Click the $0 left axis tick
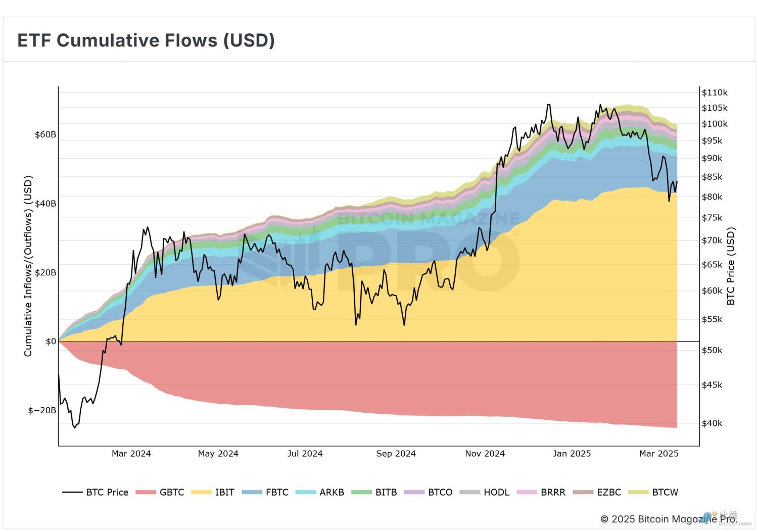Screen dimensions: 758x532 tap(51, 342)
